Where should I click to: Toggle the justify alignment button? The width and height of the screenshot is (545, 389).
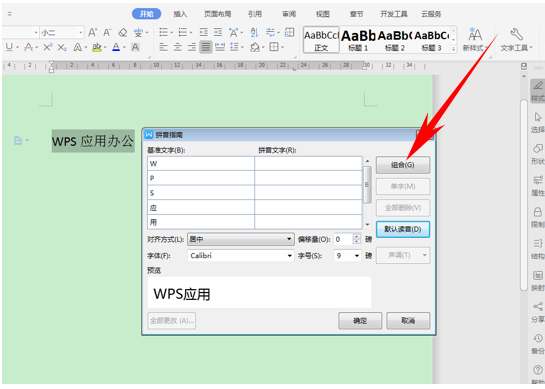(206, 47)
